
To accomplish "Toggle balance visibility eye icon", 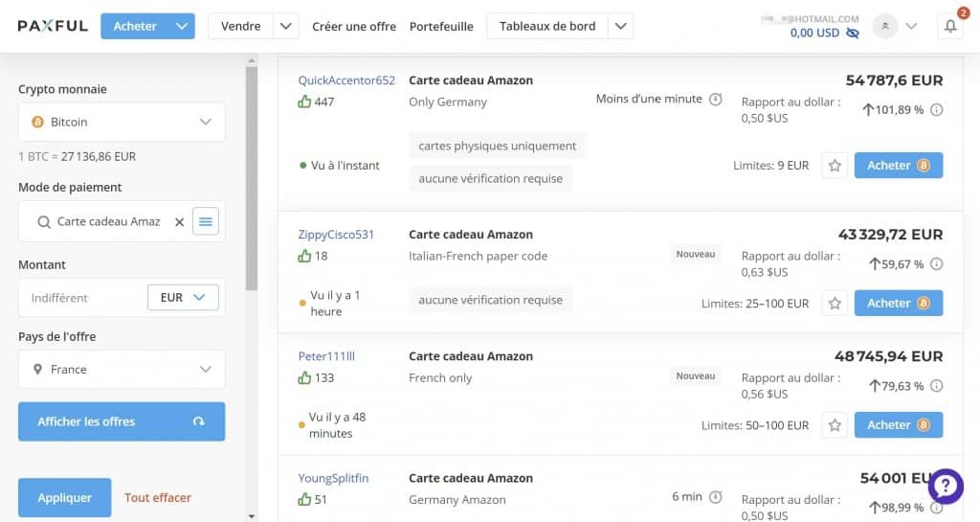I will click(x=853, y=34).
